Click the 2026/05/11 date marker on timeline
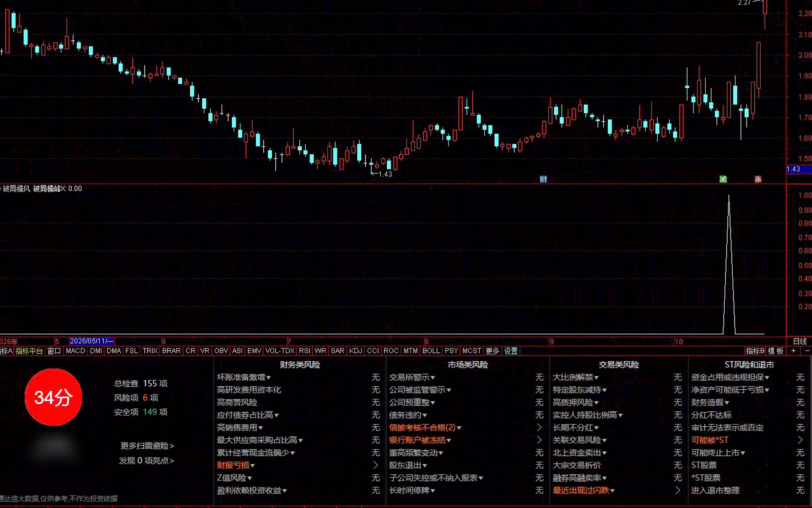The width and height of the screenshot is (812, 508). click(x=92, y=341)
